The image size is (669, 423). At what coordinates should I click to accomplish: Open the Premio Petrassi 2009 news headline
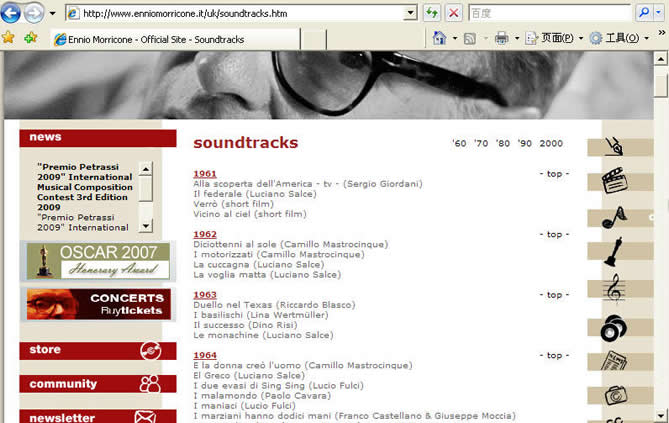[x=85, y=187]
